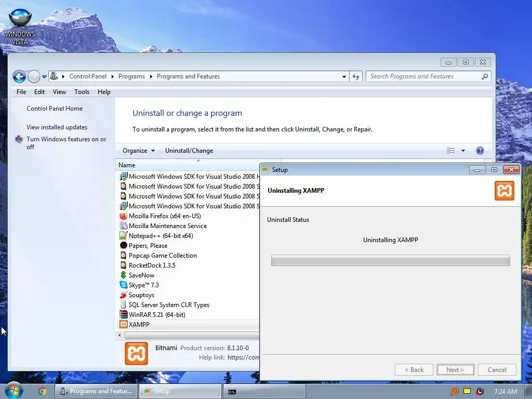
Task: Click Programs in the breadcrumb
Action: pyautogui.click(x=131, y=77)
